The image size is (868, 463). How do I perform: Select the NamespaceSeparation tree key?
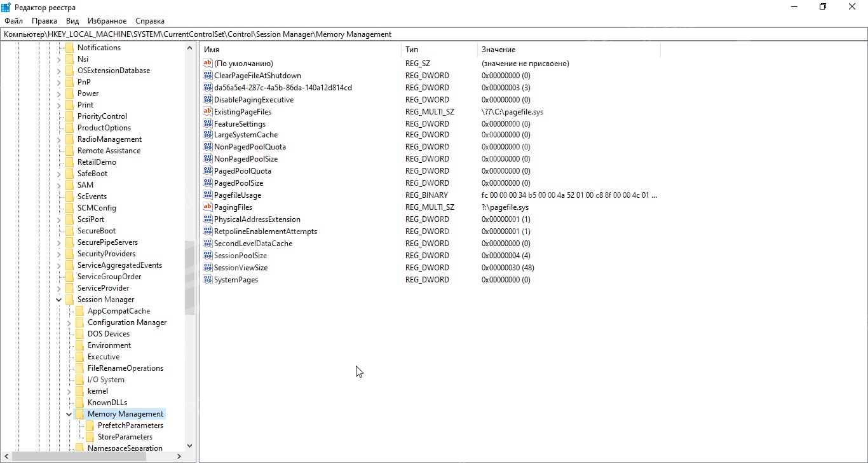pyautogui.click(x=125, y=448)
